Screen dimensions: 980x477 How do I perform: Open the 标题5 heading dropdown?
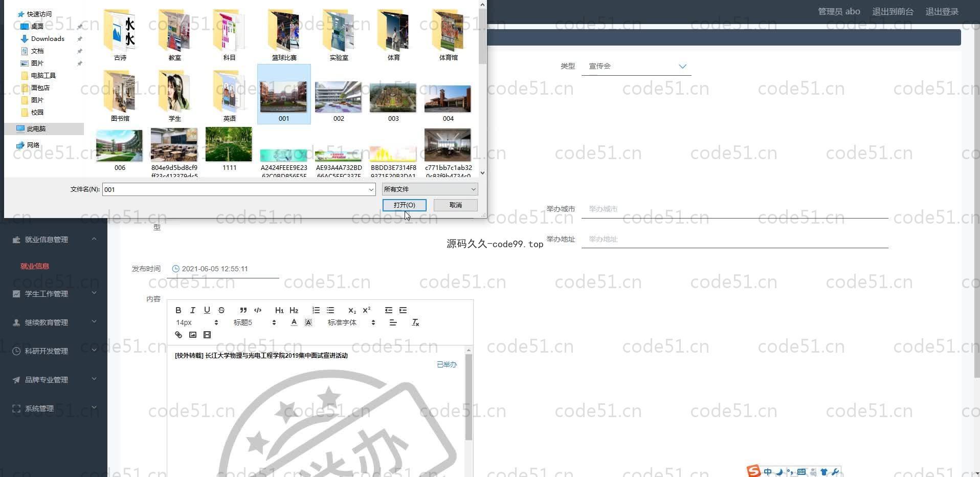(x=254, y=322)
